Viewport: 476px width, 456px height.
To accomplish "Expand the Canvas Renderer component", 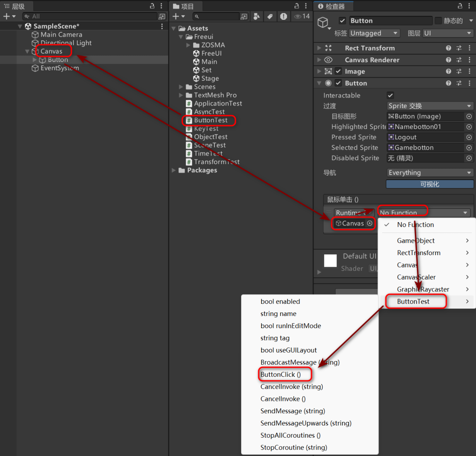I will 319,60.
